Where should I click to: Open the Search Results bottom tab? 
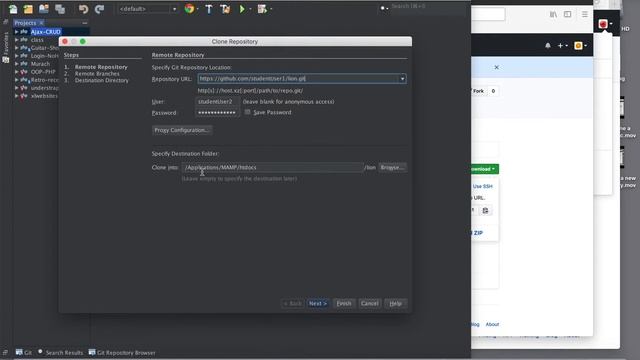pos(60,352)
